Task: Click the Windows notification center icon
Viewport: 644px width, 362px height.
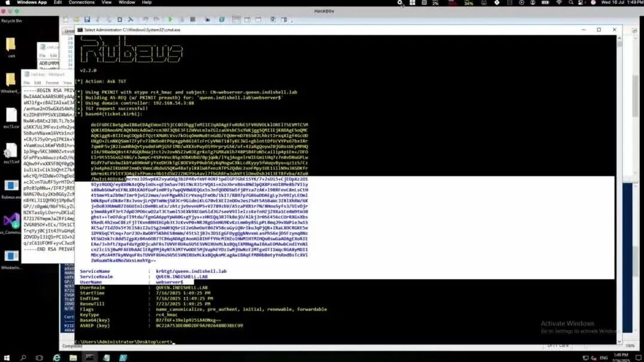Action: pos(639,358)
